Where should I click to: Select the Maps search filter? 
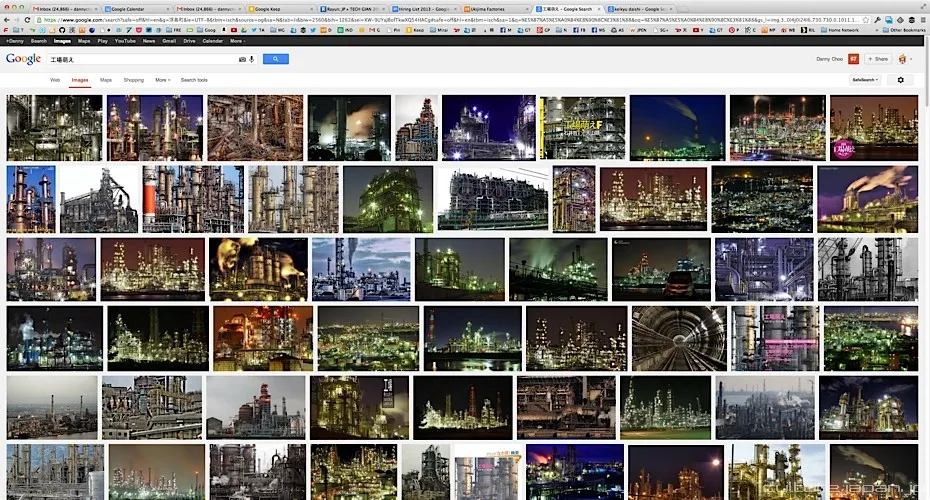[106, 80]
